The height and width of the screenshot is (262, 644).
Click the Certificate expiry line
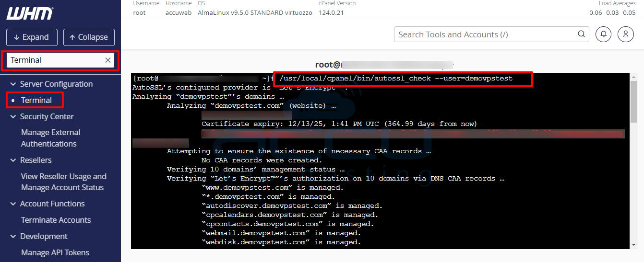click(339, 124)
